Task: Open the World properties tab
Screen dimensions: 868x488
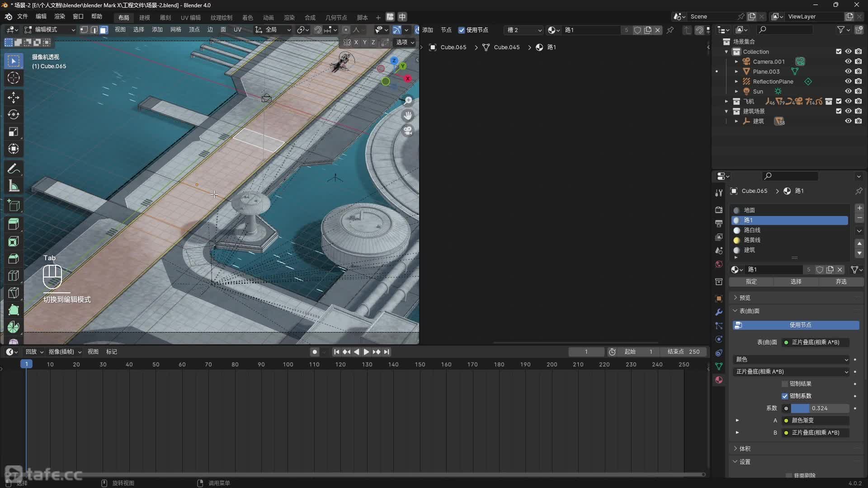Action: click(x=719, y=264)
